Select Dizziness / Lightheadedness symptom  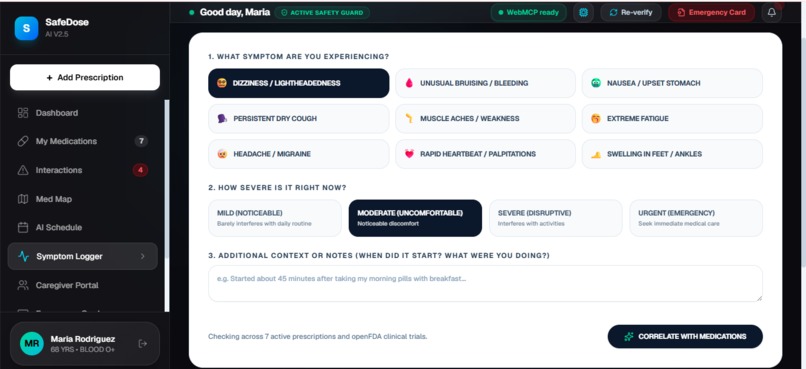click(x=299, y=83)
